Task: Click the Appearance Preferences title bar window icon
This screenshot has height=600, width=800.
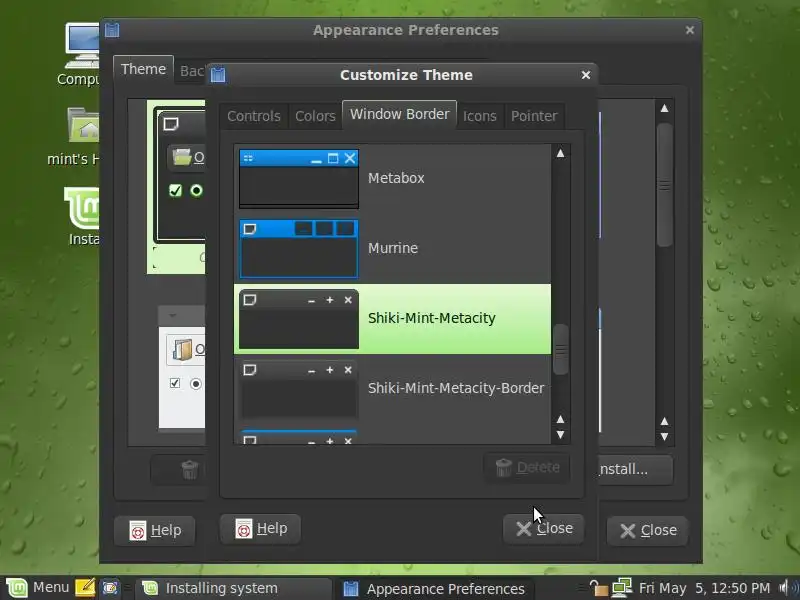Action: pyautogui.click(x=112, y=30)
